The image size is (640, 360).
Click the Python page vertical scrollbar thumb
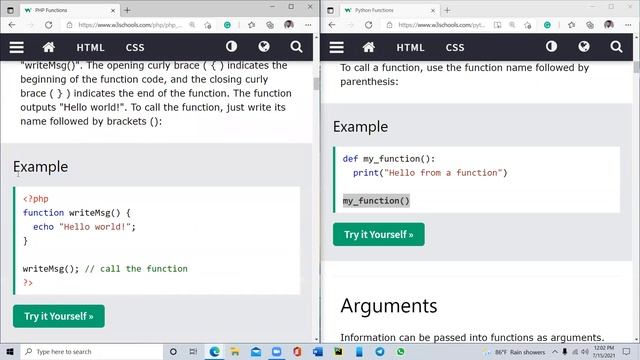tap(636, 67)
